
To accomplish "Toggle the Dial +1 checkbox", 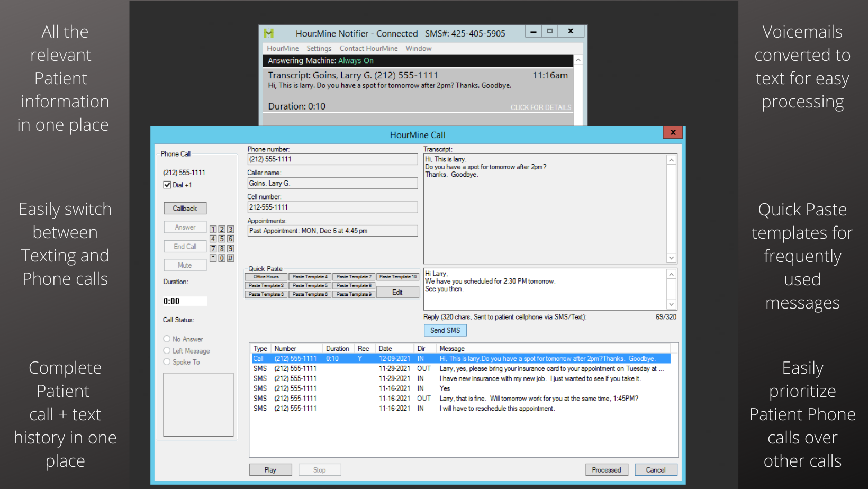I will click(167, 185).
